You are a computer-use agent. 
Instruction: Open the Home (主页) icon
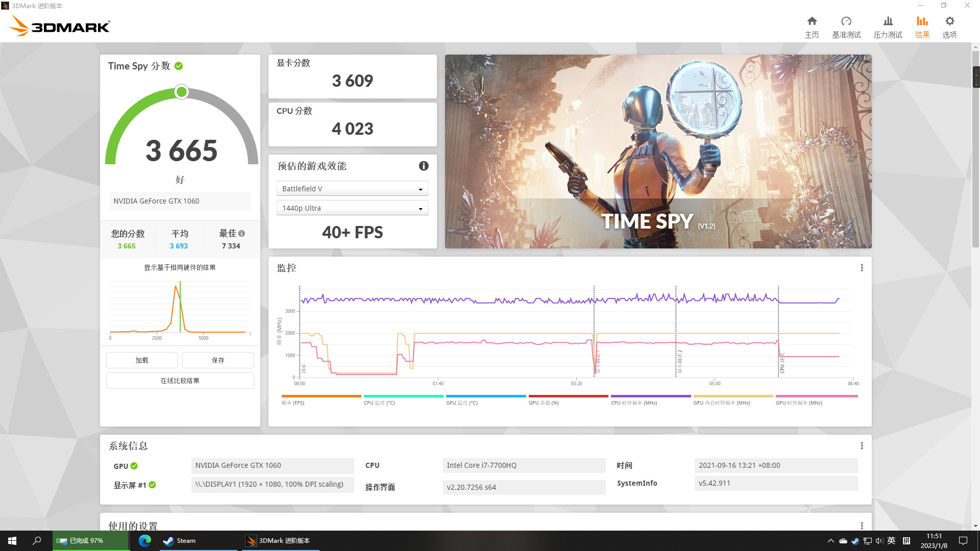pos(812,21)
